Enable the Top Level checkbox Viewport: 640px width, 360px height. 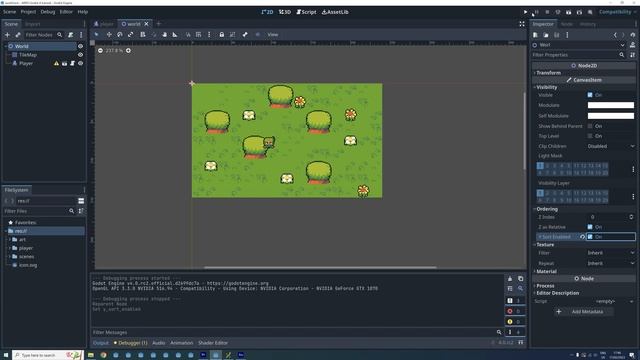pos(590,136)
